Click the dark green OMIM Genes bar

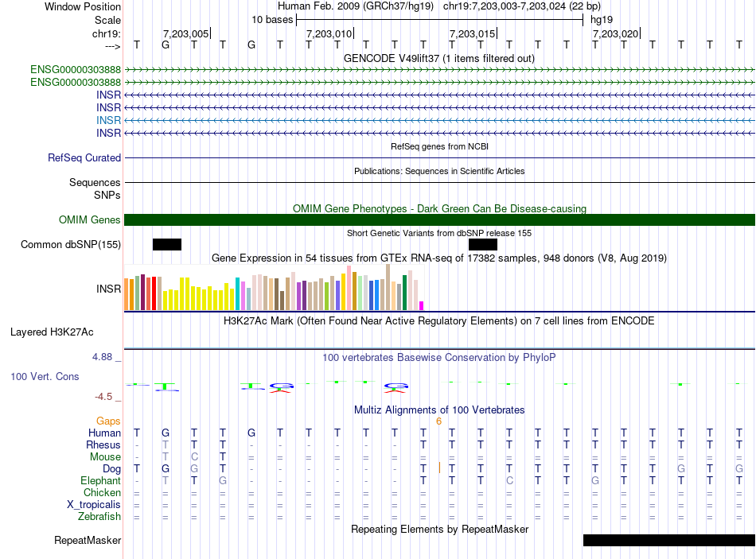pyautogui.click(x=439, y=219)
